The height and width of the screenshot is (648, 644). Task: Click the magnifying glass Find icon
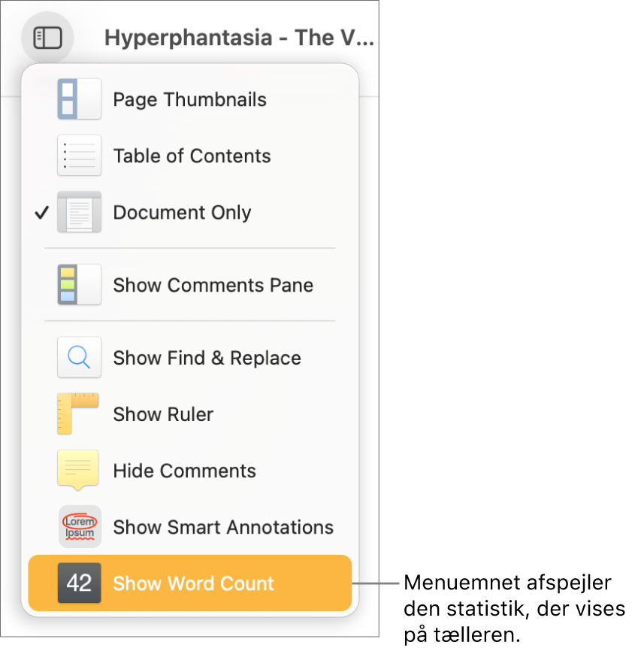79,358
